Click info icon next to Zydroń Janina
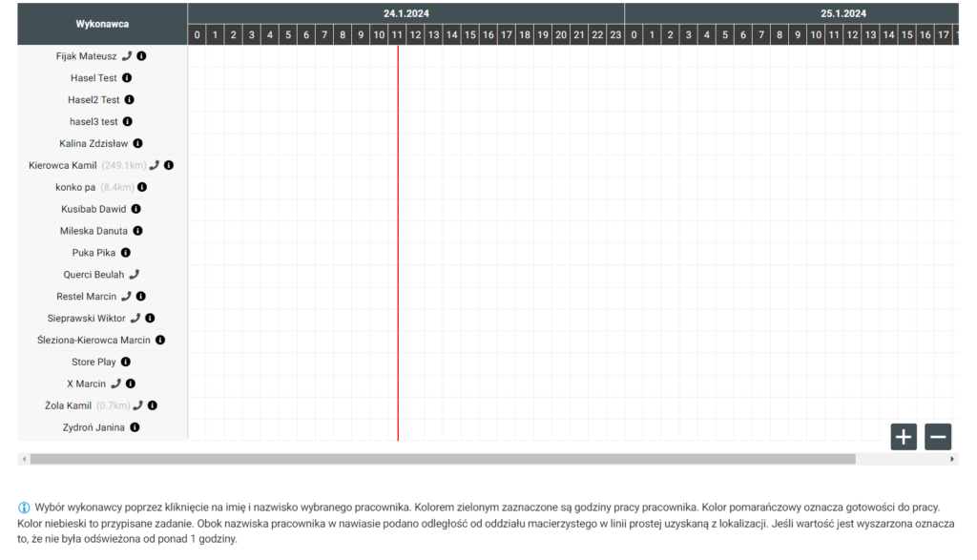 tap(135, 427)
